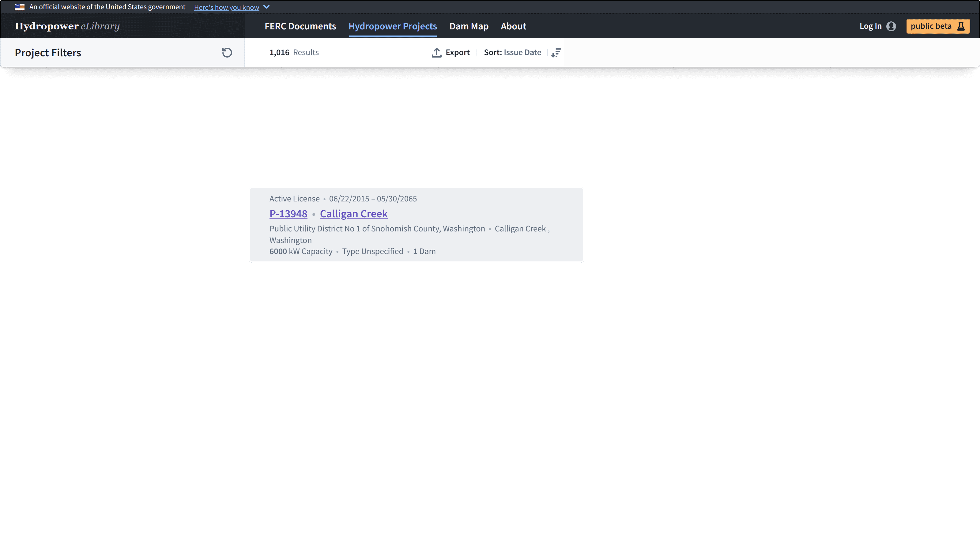The height and width of the screenshot is (551, 980).
Task: Click the US flag icon
Action: pos(20,7)
